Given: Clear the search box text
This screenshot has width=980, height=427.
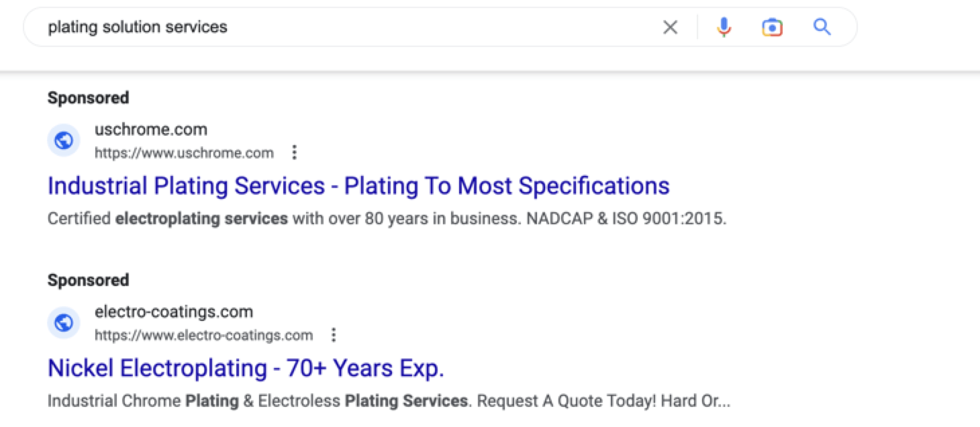Looking at the screenshot, I should coord(670,28).
